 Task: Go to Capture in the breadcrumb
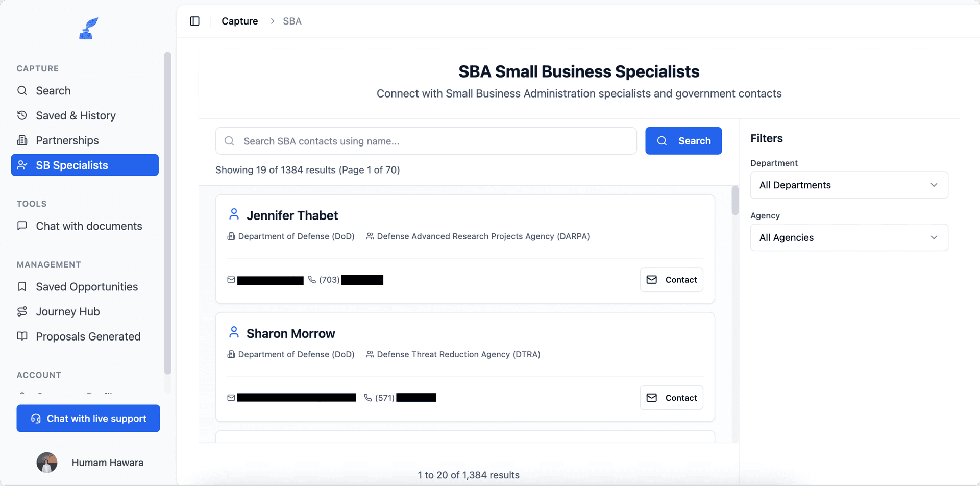pos(239,21)
